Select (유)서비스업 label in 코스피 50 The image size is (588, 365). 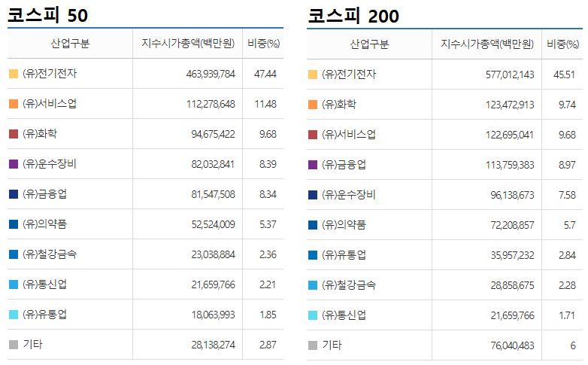coord(50,104)
